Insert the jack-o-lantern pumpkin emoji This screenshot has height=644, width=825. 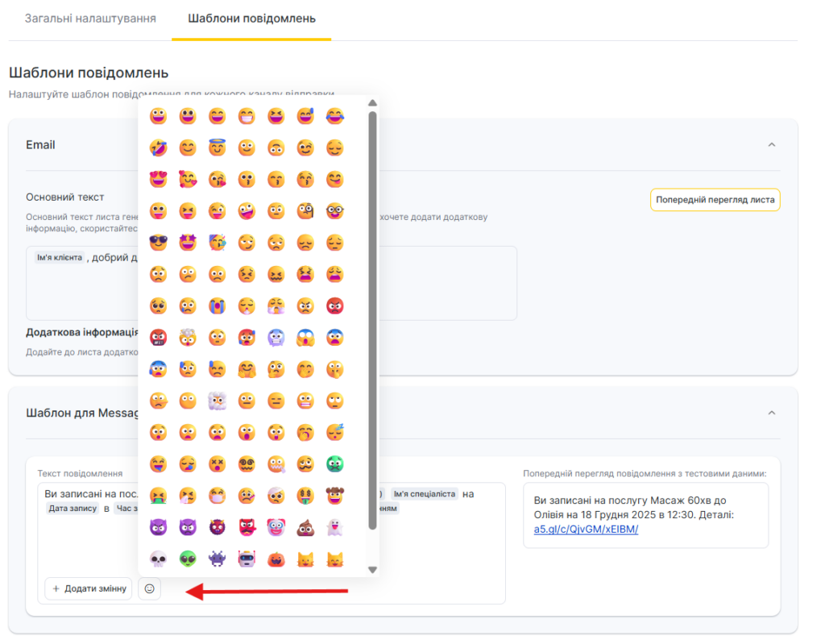[x=276, y=558]
